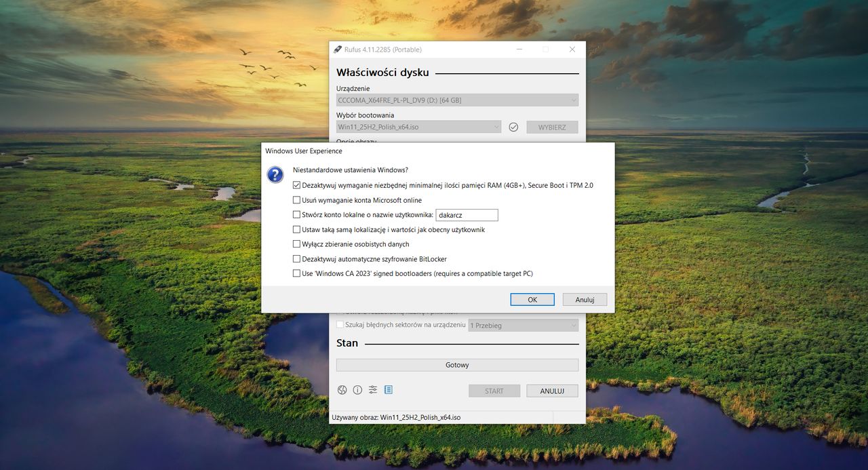Open the About Rufus info icon
The height and width of the screenshot is (470, 868).
click(x=357, y=389)
